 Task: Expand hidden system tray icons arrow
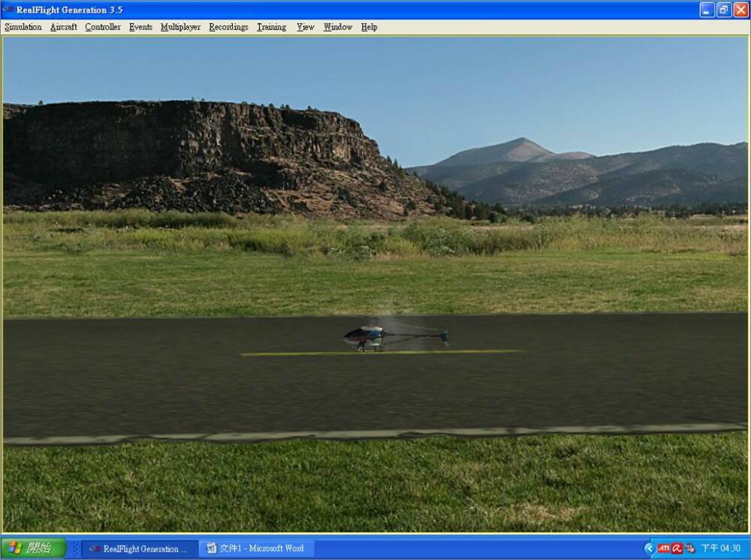coord(650,549)
